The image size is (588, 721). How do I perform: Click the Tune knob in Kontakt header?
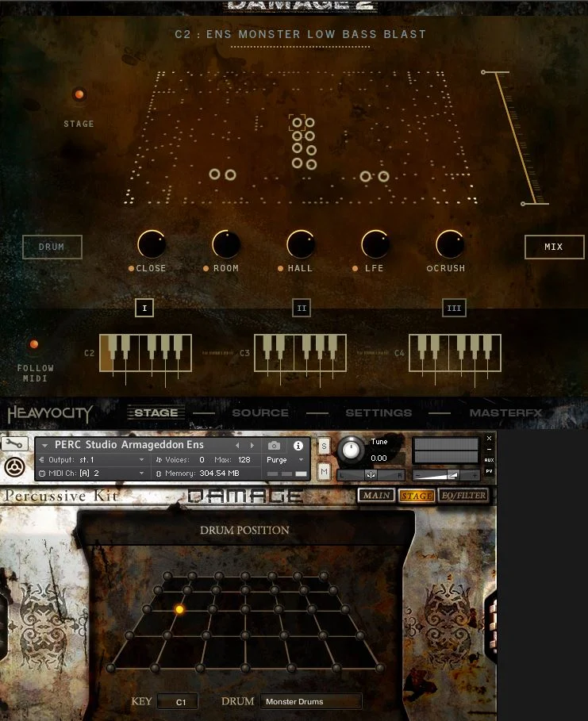point(351,449)
